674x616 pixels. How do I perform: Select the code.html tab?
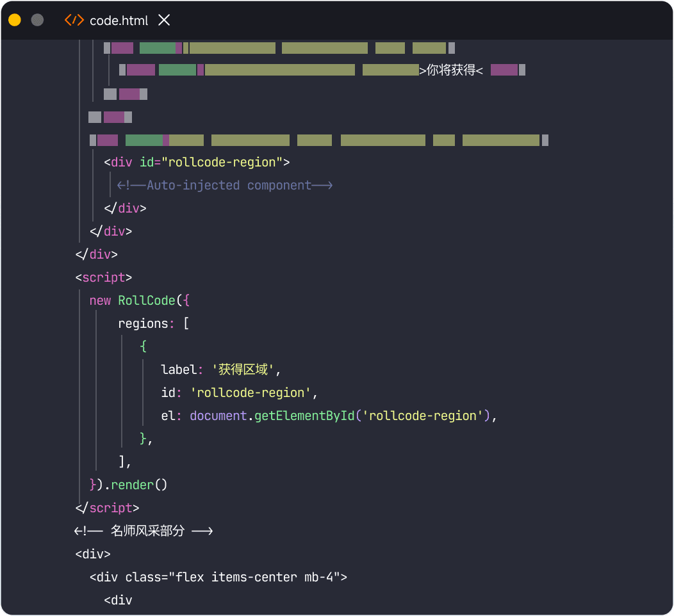pos(119,20)
